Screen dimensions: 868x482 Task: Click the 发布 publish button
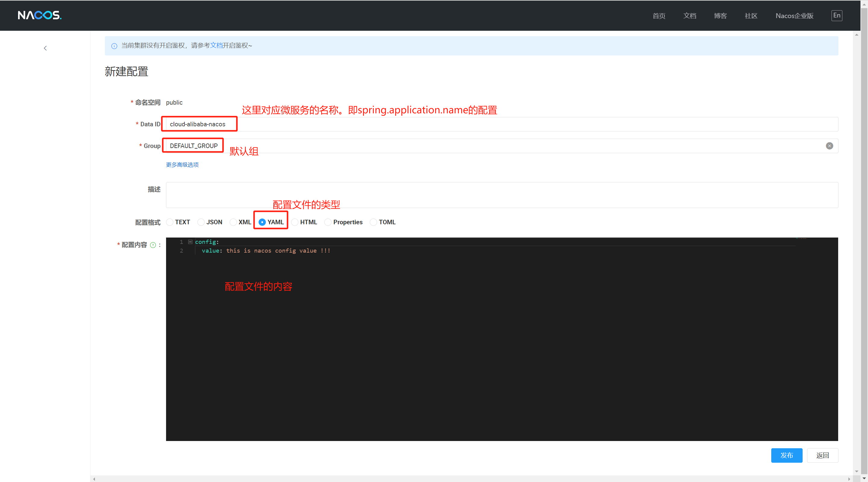pyautogui.click(x=786, y=455)
